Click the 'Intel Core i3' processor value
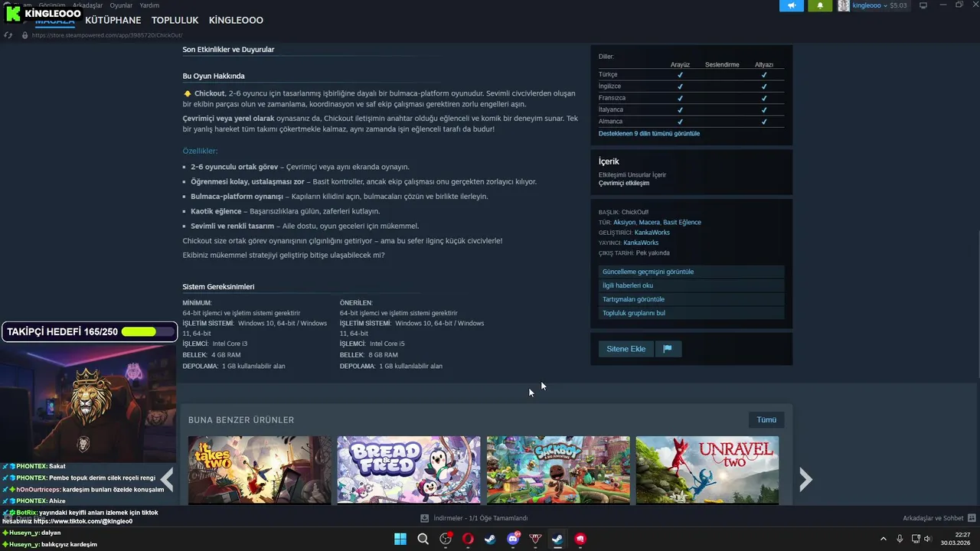 coord(230,344)
